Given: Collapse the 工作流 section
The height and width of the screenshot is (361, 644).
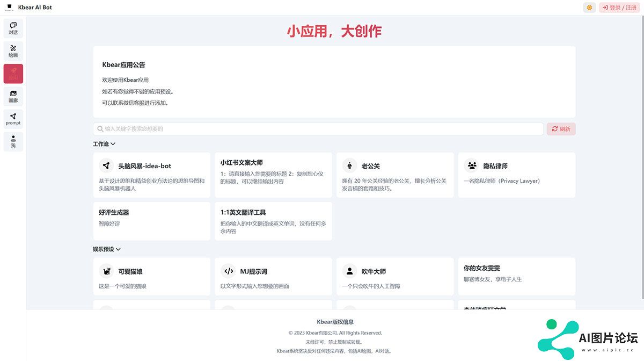Looking at the screenshot, I should [x=104, y=144].
